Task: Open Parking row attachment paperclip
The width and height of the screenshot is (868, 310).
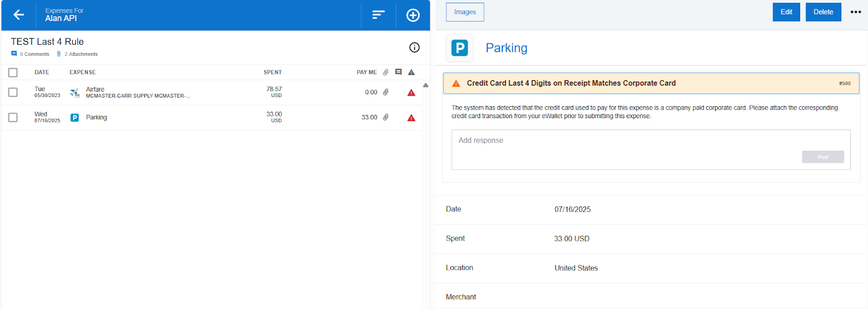Action: point(386,117)
